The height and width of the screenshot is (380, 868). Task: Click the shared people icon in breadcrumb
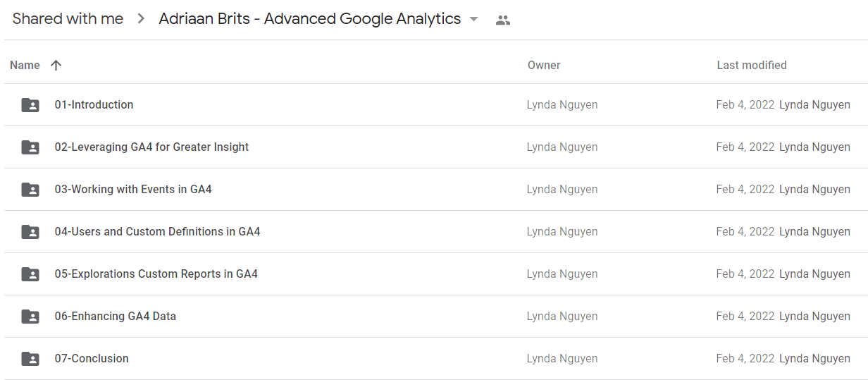pyautogui.click(x=502, y=20)
